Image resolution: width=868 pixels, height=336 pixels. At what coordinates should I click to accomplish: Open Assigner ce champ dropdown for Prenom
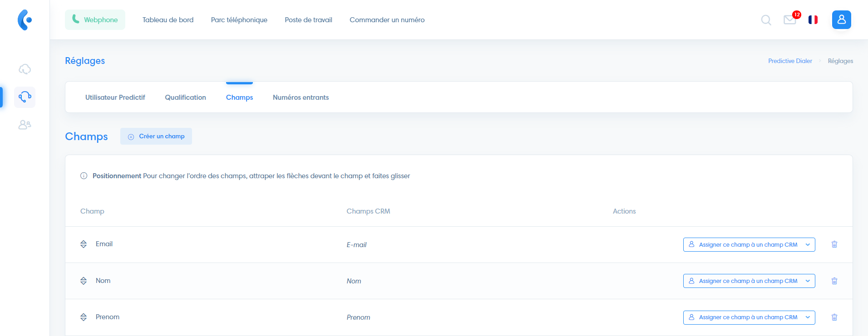point(749,317)
